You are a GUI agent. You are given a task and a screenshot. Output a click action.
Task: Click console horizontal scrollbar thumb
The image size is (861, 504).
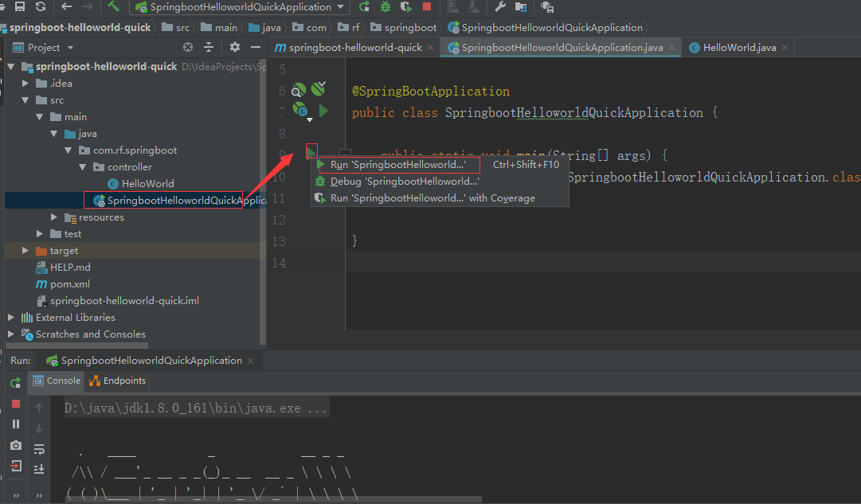[275, 499]
